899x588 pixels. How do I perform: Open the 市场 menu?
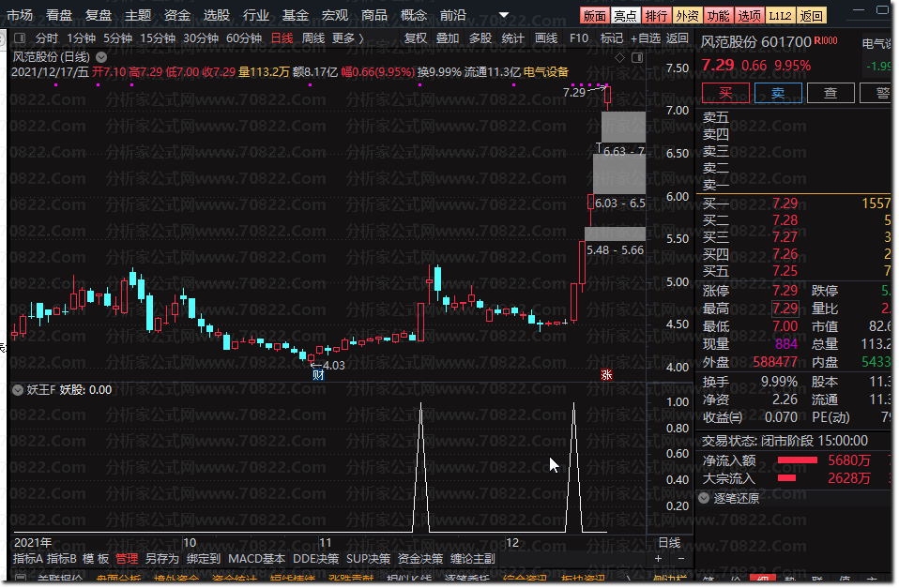[20, 15]
